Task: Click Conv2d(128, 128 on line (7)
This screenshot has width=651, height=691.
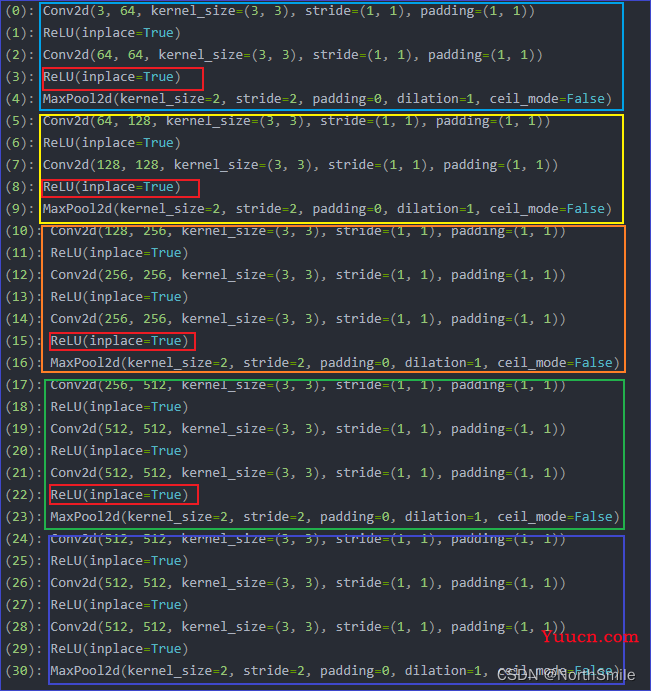Action: tap(100, 165)
